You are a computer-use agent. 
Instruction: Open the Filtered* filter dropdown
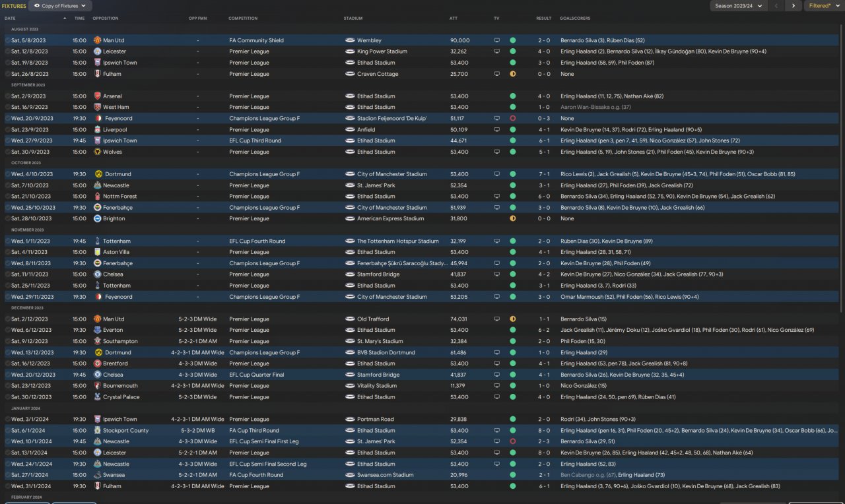[x=823, y=6]
